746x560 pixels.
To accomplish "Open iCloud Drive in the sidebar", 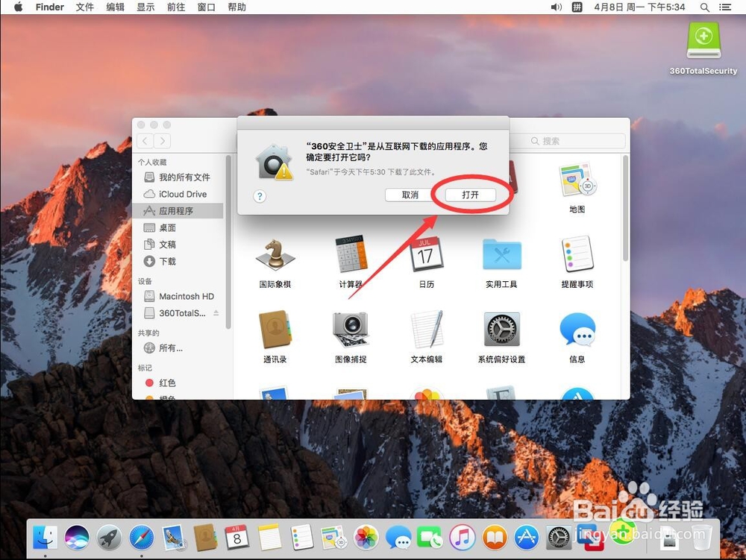I will pyautogui.click(x=178, y=194).
